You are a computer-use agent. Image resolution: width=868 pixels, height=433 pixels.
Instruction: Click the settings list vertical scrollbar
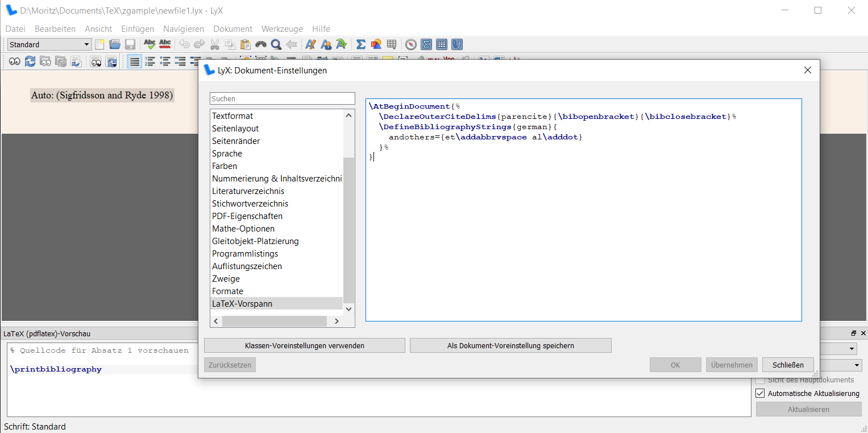click(x=349, y=230)
